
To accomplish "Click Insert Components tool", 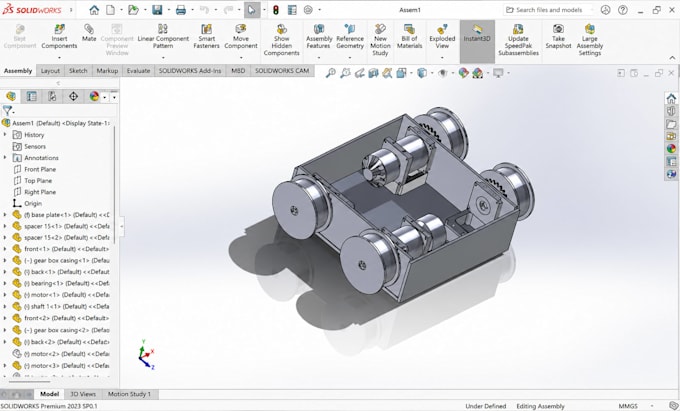I will click(59, 36).
